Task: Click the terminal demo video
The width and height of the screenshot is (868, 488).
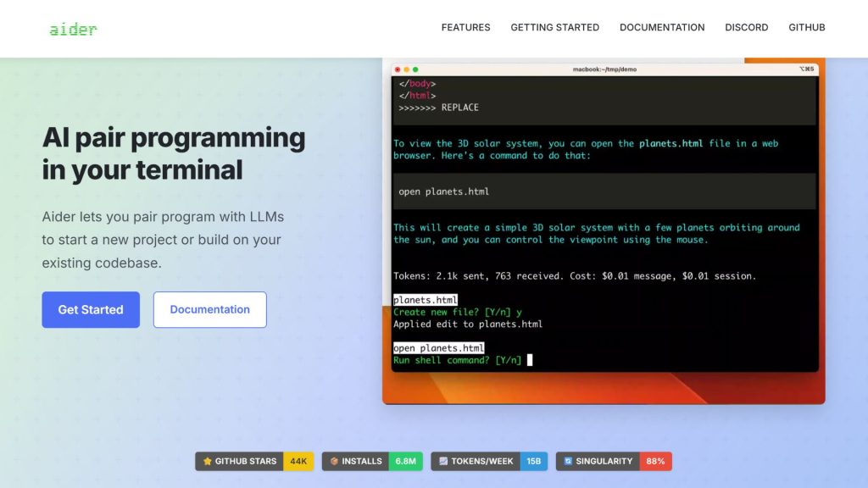Action: point(604,231)
